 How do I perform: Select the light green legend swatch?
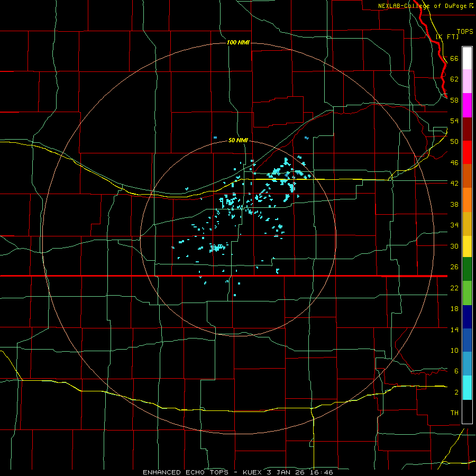coord(467,293)
